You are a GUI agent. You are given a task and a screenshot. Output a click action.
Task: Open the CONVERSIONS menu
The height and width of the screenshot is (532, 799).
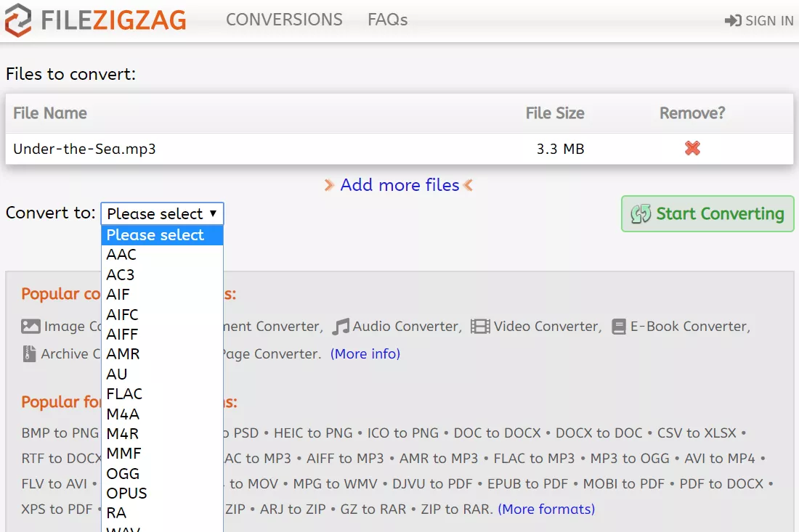coord(285,20)
